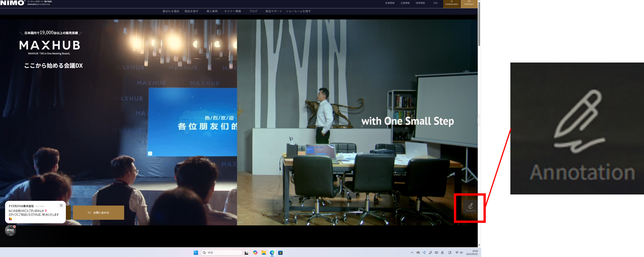Open Microsoft Store from the taskbar
This screenshot has height=257, width=644.
coord(280,252)
